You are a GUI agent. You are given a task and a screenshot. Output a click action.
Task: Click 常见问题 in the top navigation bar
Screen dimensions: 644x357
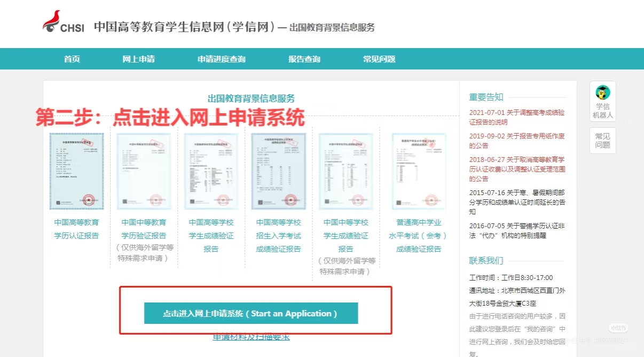379,59
